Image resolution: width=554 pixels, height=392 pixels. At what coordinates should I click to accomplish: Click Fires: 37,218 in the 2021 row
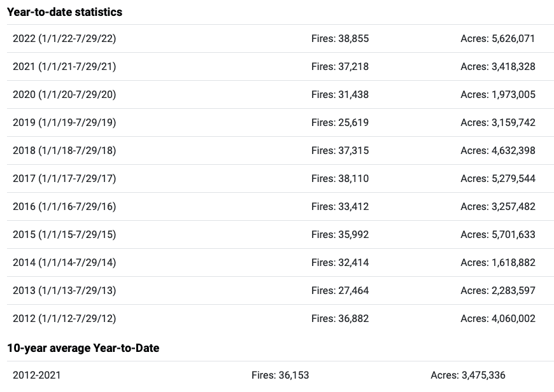(340, 66)
